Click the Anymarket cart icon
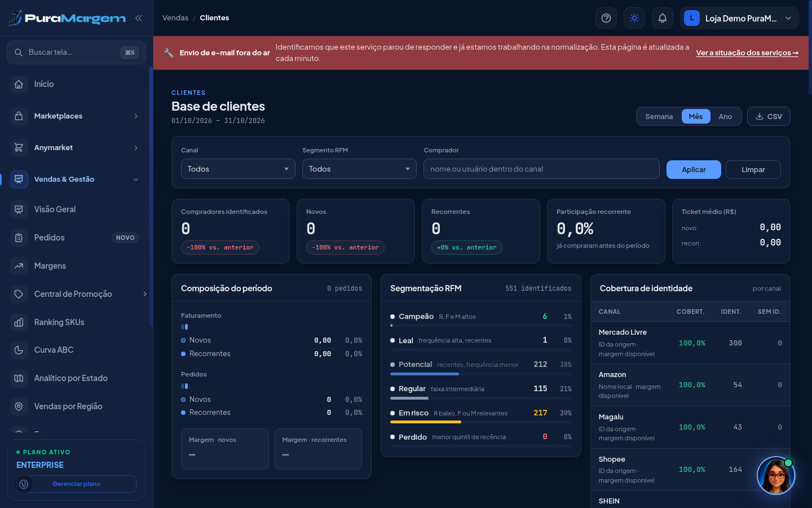The image size is (812, 508). 19,147
